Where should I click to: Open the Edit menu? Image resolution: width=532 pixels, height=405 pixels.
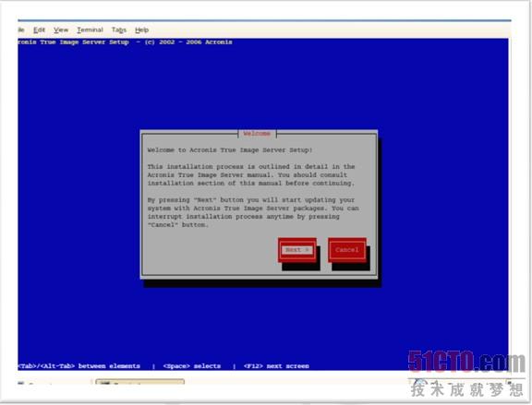click(39, 30)
